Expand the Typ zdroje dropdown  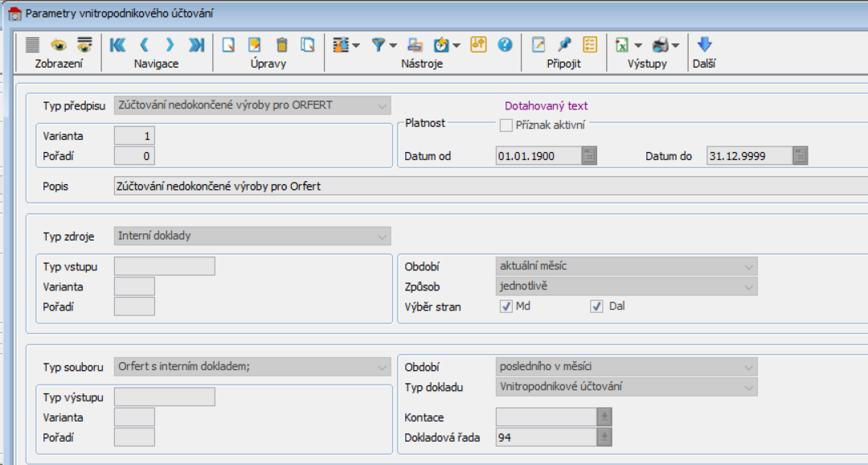381,237
